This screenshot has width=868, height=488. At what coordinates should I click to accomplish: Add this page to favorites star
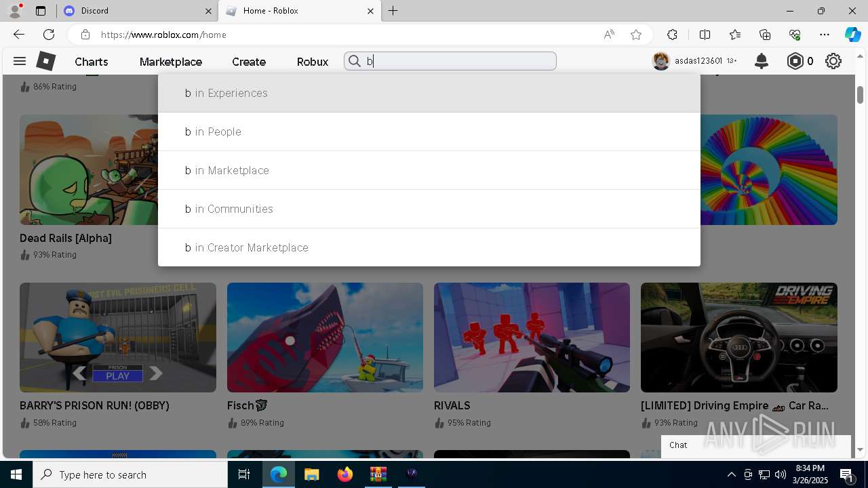pos(636,35)
